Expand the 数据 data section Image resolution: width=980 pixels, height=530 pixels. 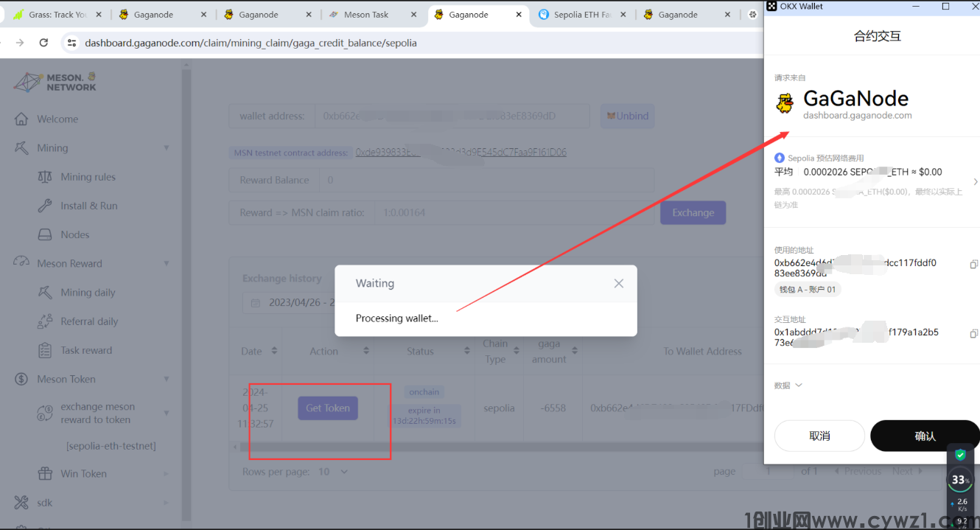click(788, 386)
